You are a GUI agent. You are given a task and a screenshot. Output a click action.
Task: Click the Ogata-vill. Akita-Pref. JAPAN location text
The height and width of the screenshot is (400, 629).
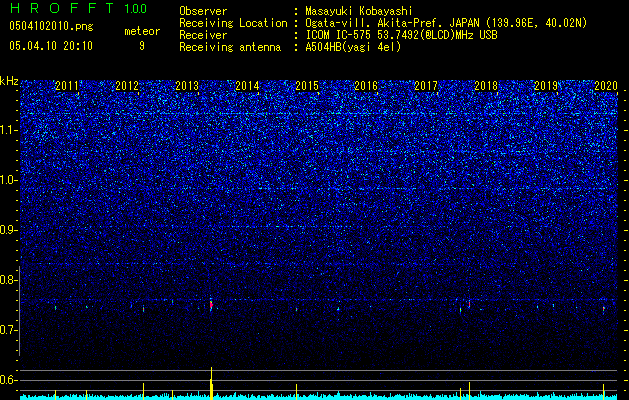point(446,23)
